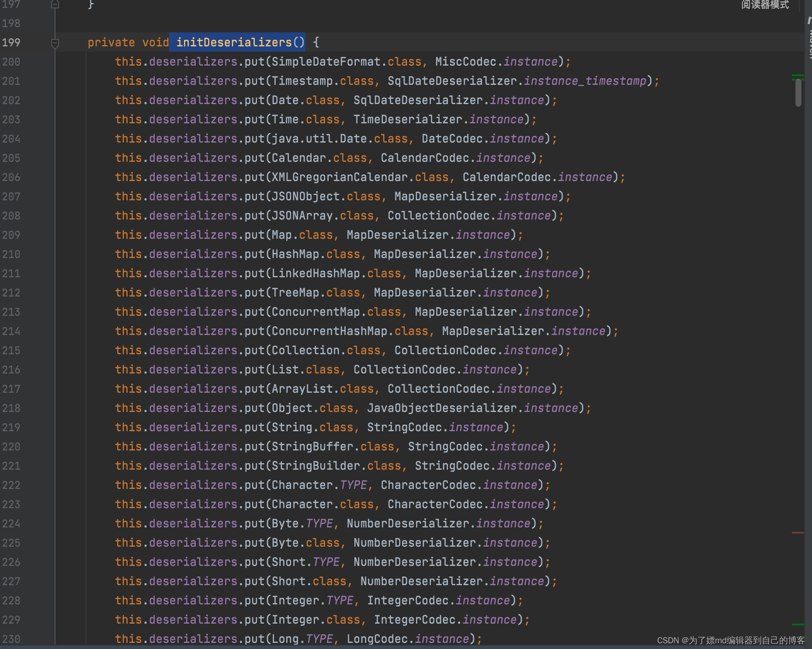The height and width of the screenshot is (649, 812).
Task: Click Timestamp.class on line 201
Action: [323, 81]
